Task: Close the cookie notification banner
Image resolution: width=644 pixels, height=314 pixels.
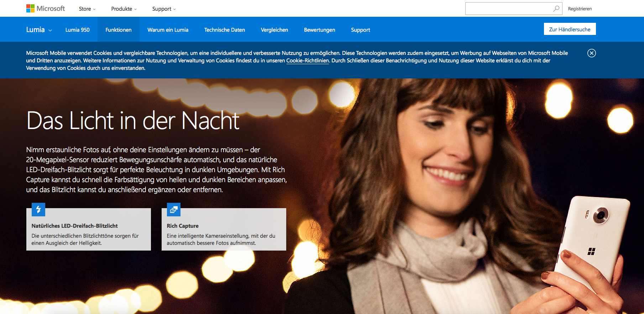Action: [591, 53]
